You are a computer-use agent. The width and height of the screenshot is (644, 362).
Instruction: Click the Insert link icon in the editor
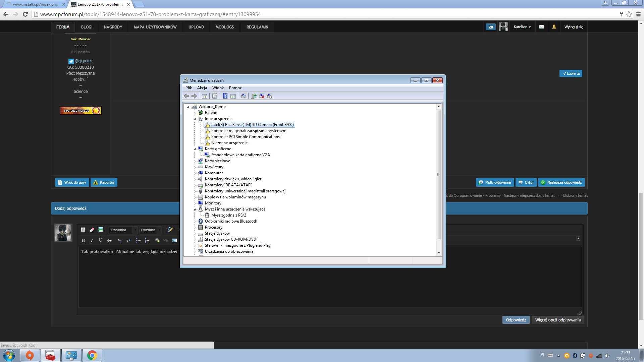(157, 240)
